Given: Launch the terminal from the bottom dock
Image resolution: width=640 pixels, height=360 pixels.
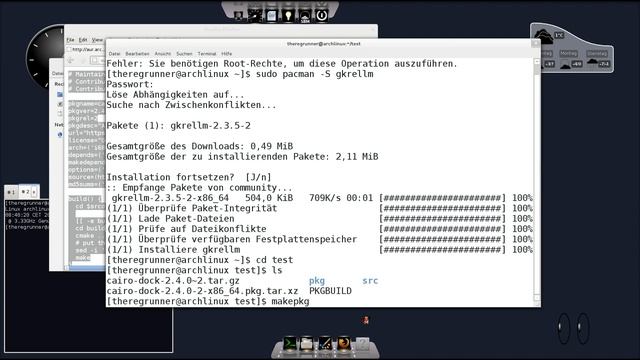Looking at the screenshot, I should [x=290, y=343].
